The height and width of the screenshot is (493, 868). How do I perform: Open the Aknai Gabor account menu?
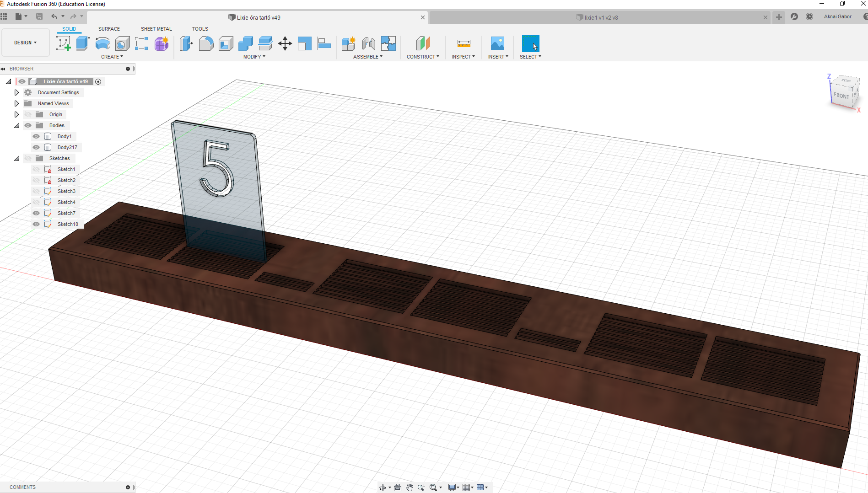(x=837, y=16)
